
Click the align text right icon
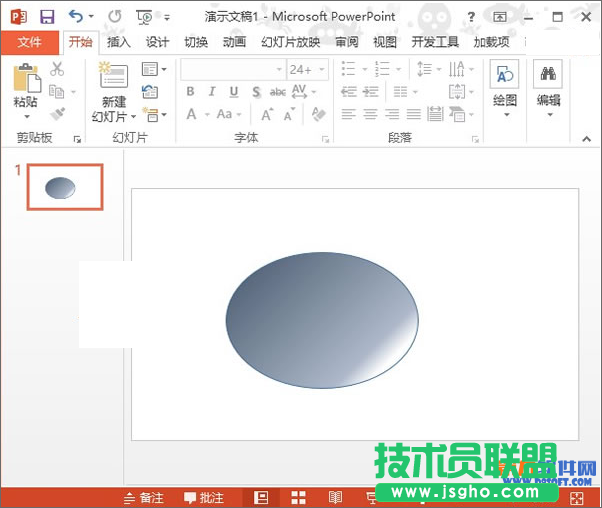[x=392, y=114]
